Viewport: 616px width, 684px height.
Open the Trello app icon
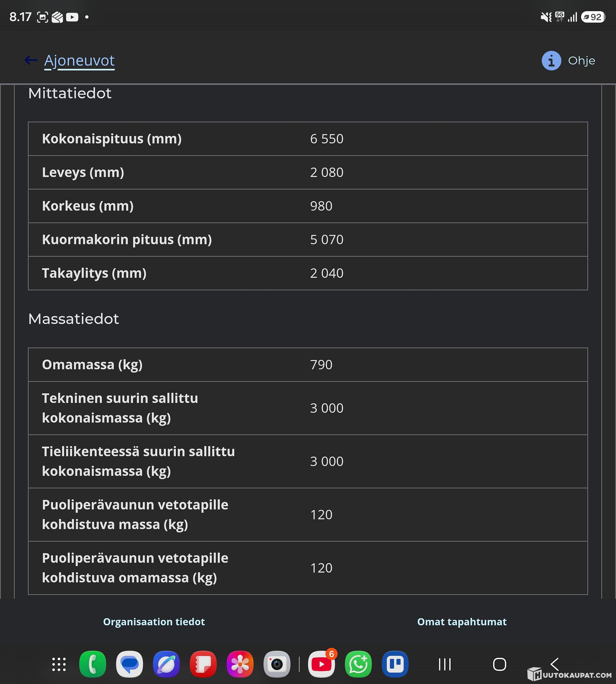(x=395, y=664)
